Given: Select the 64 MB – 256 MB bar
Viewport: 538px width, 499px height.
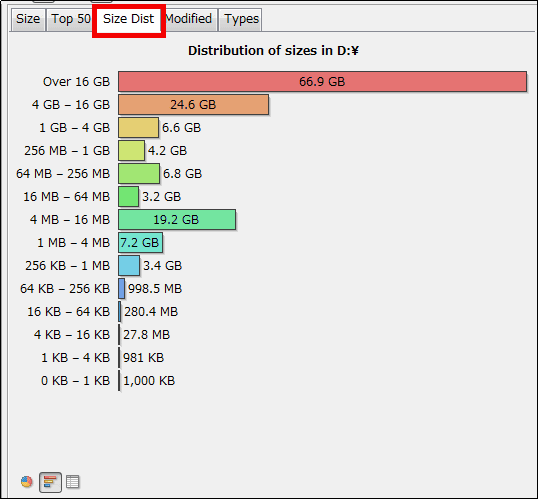Looking at the screenshot, I should (x=139, y=174).
